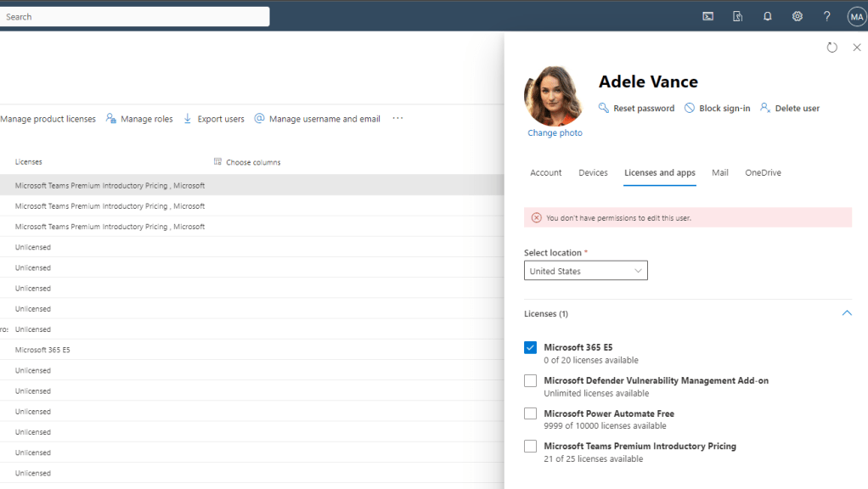Uncheck the Microsoft 365 E5 license
This screenshot has height=489, width=868.
pyautogui.click(x=530, y=348)
